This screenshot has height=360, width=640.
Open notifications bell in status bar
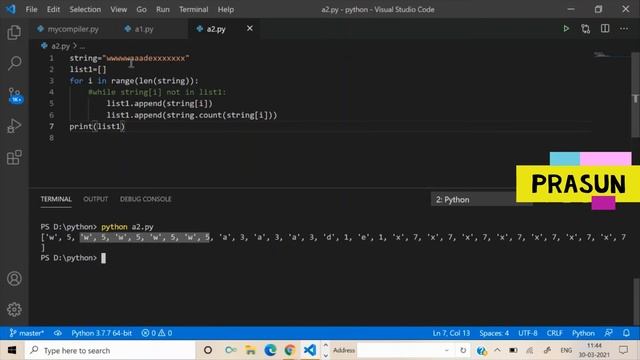tap(627, 333)
